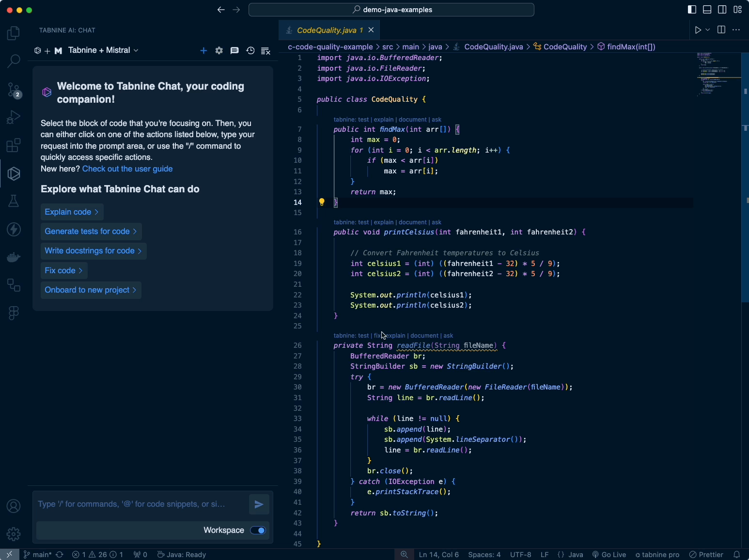749x560 pixels.
Task: Start a new chat with plus icon
Action: point(203,50)
